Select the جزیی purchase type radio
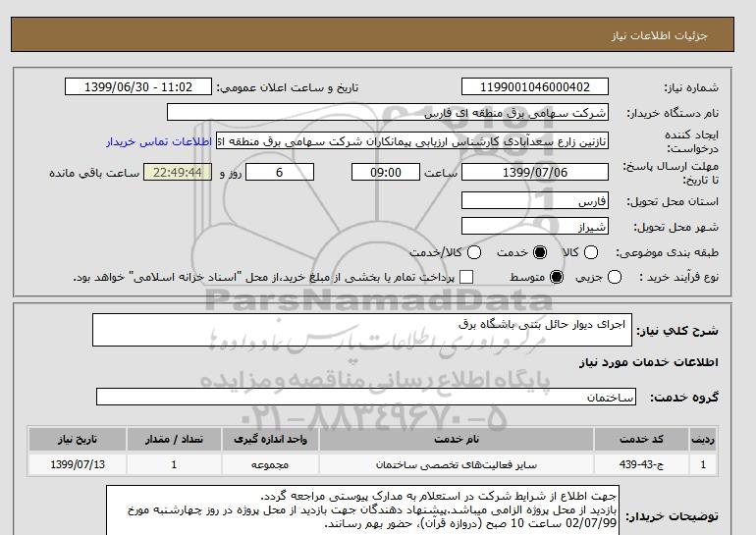756x535 pixels. pos(615,277)
